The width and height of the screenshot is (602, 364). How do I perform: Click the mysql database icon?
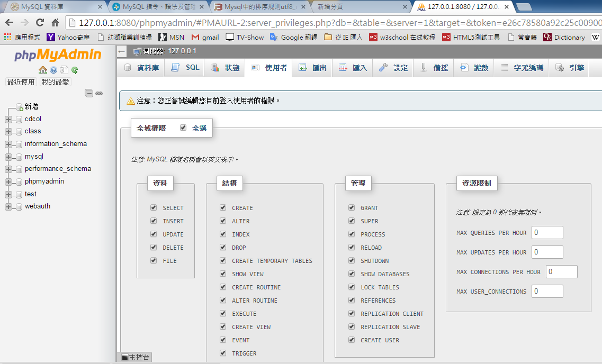[x=19, y=157]
